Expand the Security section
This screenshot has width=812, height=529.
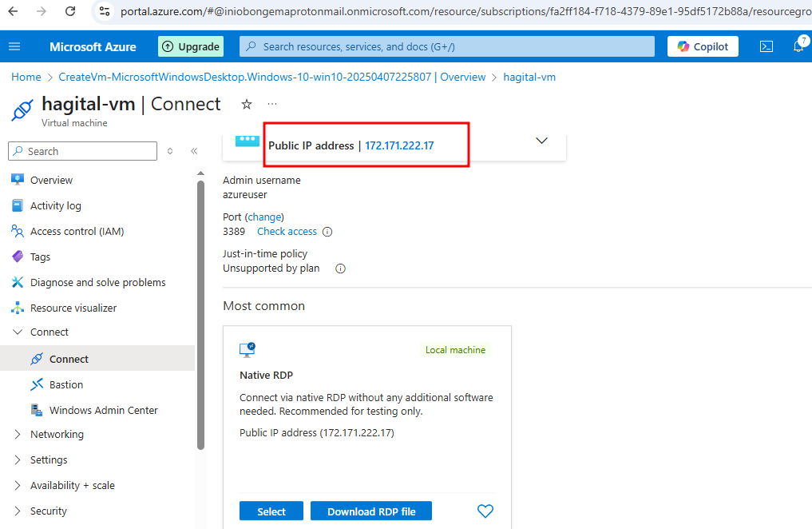[x=18, y=511]
